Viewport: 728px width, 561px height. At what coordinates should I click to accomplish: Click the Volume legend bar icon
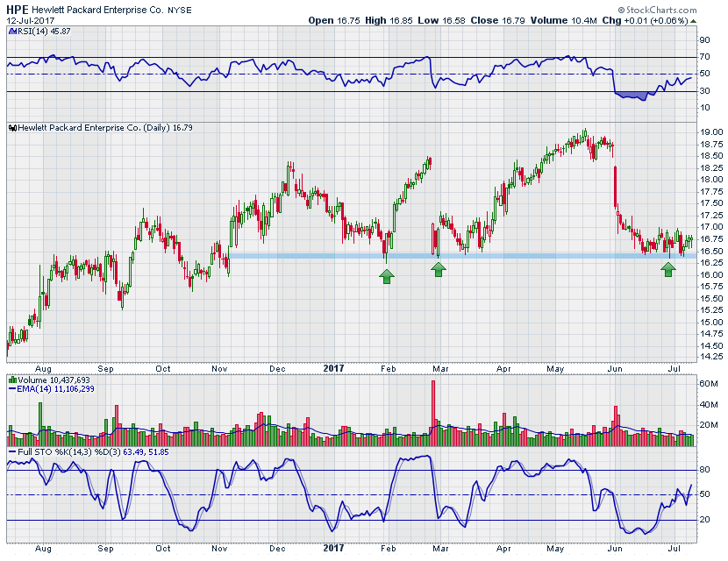coord(12,380)
